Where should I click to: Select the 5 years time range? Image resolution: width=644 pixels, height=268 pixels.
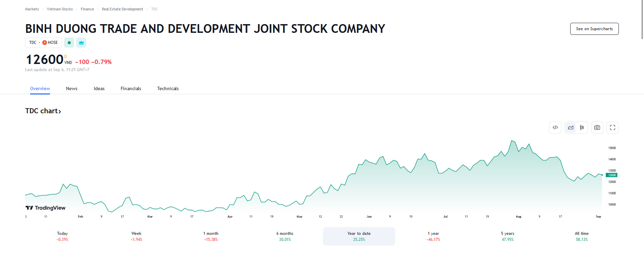click(507, 236)
